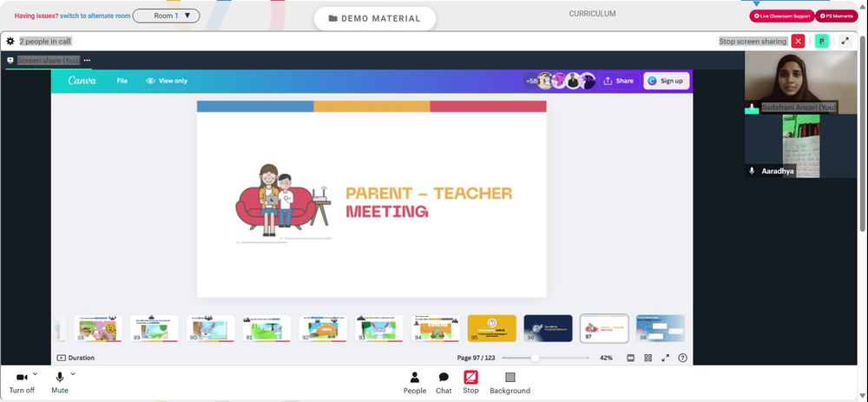Screen dimensions: 868x402
Task: Select slide thumbnail 98
Action: 661,328
